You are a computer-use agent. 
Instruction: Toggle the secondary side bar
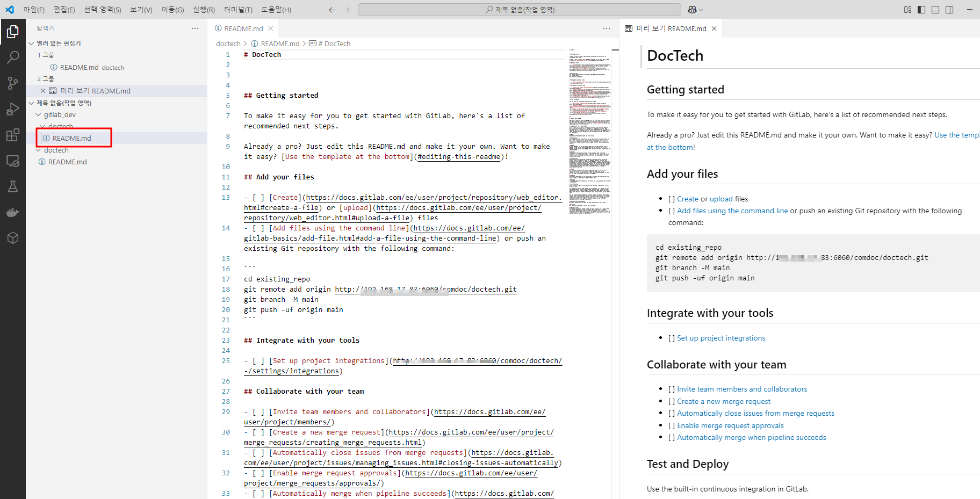pos(949,10)
